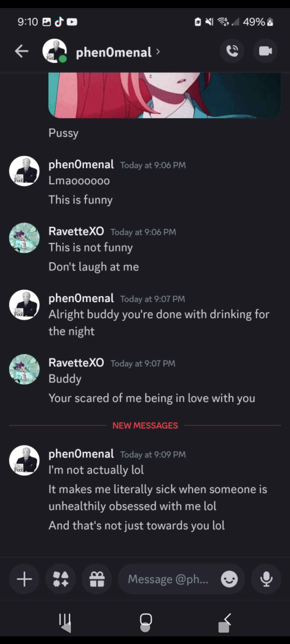Tap phen0menal's avatar in the header

(x=55, y=51)
